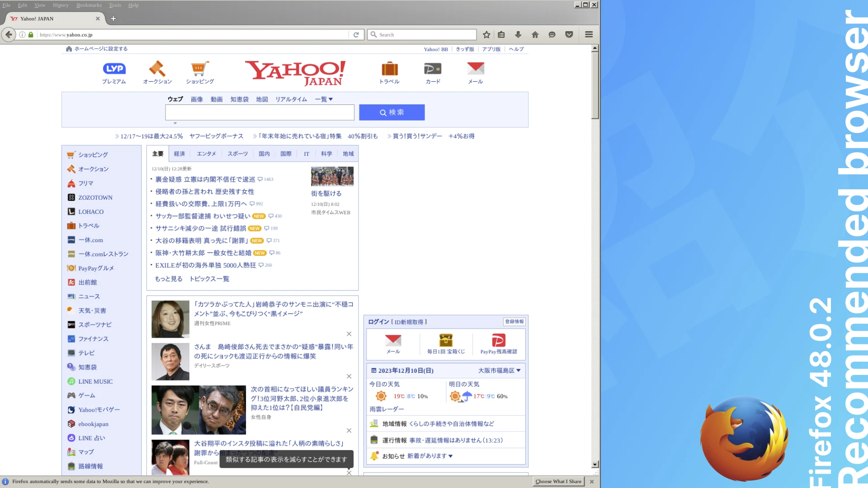Expand the お知らせ 新着があります dropdown
This screenshot has height=488, width=868.
coord(429,456)
